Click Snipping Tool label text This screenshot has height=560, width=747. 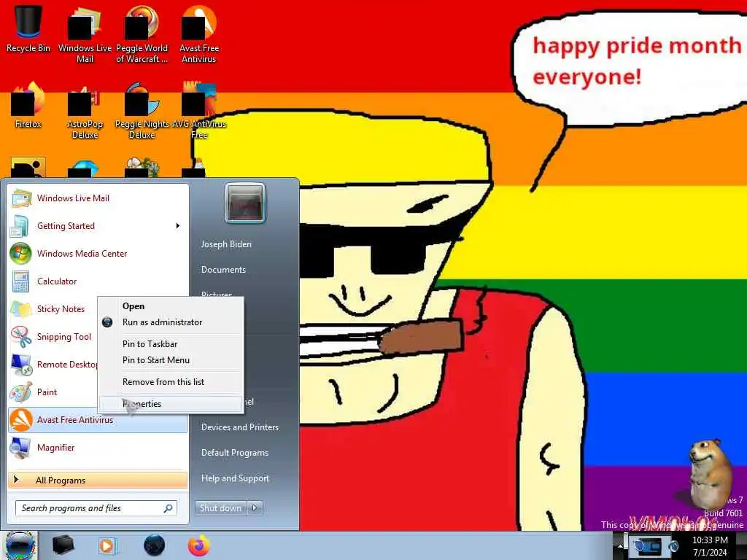tap(64, 337)
